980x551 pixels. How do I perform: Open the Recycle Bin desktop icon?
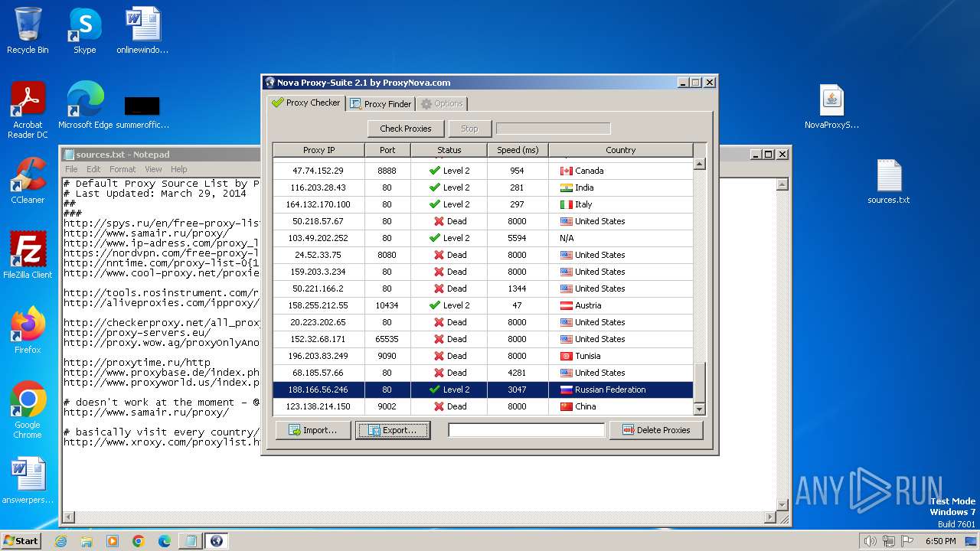28,31
